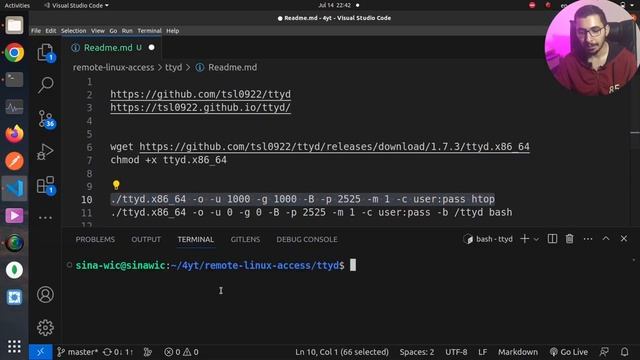
Task: Switch to the GITLENS panel tab
Action: point(245,240)
